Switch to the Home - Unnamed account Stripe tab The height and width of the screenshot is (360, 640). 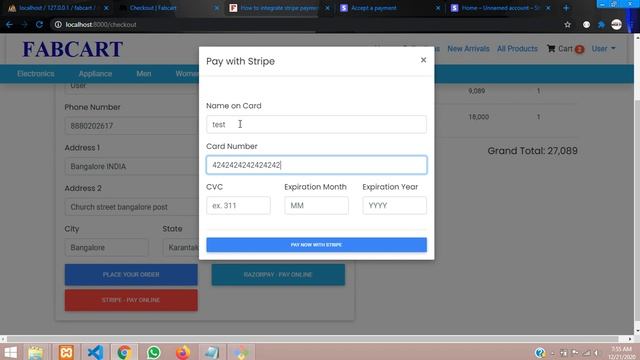pyautogui.click(x=500, y=8)
